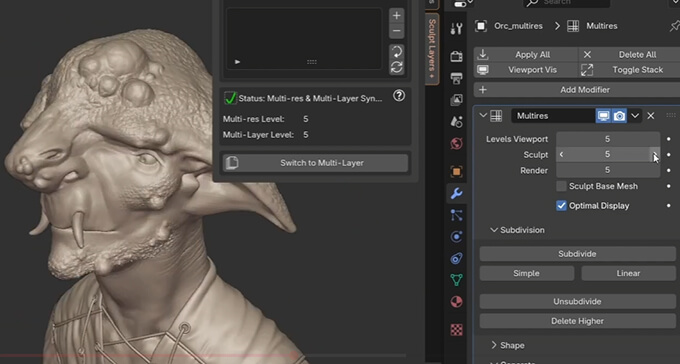
Task: Click the animate dot beside Levels Viewport
Action: pyautogui.click(x=668, y=139)
